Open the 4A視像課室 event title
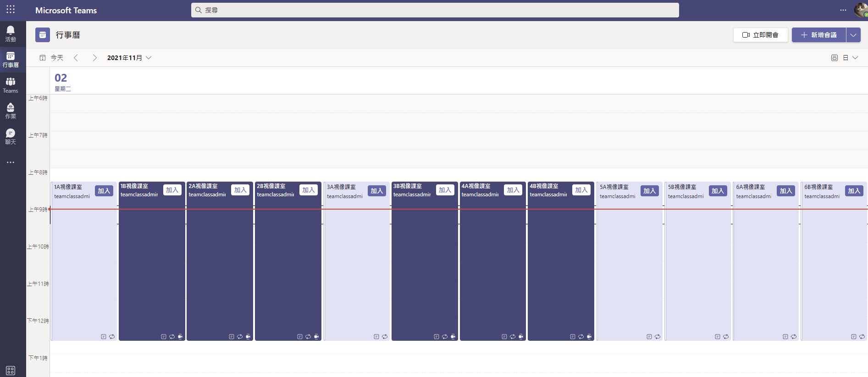The image size is (868, 377). coord(476,186)
